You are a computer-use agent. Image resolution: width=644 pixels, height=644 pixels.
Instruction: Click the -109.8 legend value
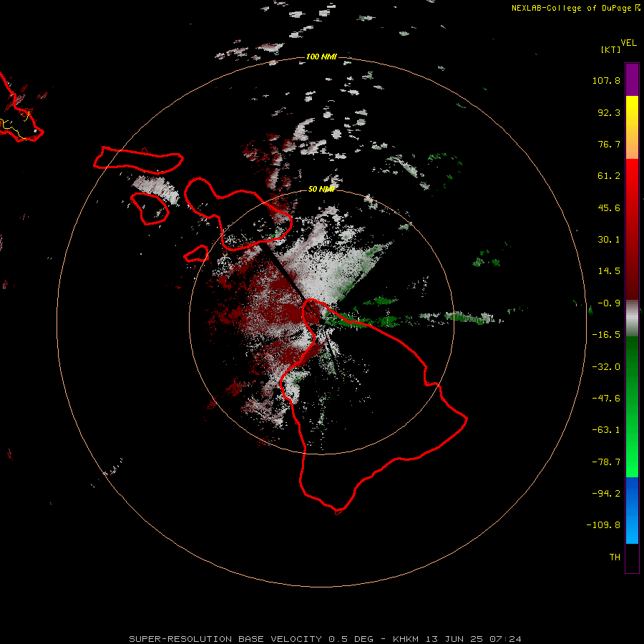603,525
